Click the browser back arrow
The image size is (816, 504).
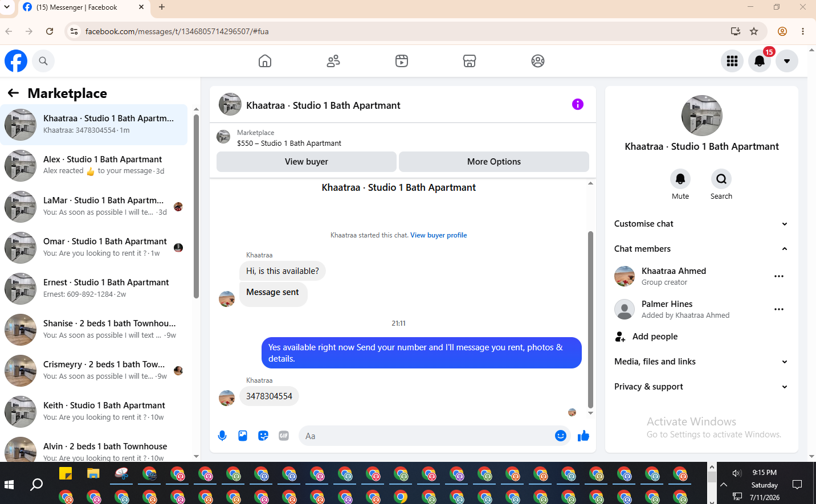(9, 31)
